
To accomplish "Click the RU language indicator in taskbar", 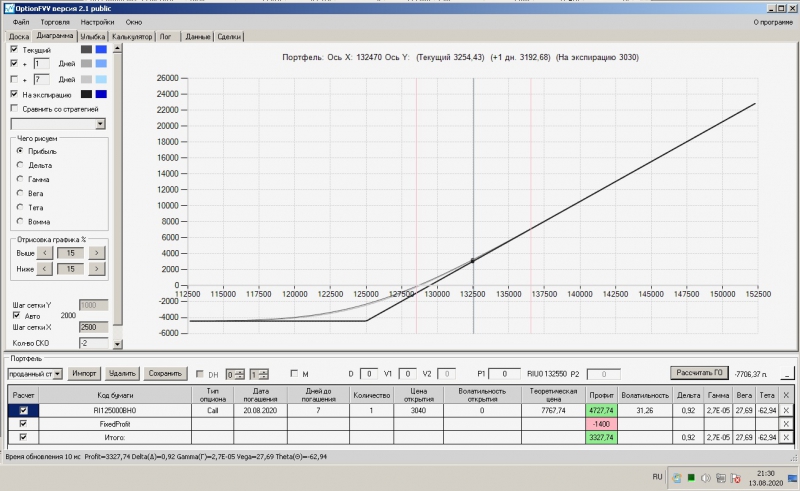I will [657, 477].
